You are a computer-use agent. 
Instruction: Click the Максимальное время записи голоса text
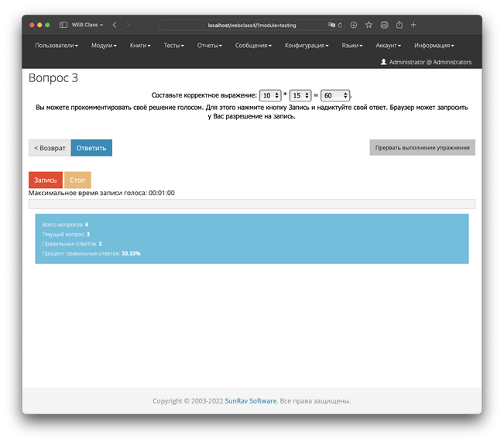(101, 193)
